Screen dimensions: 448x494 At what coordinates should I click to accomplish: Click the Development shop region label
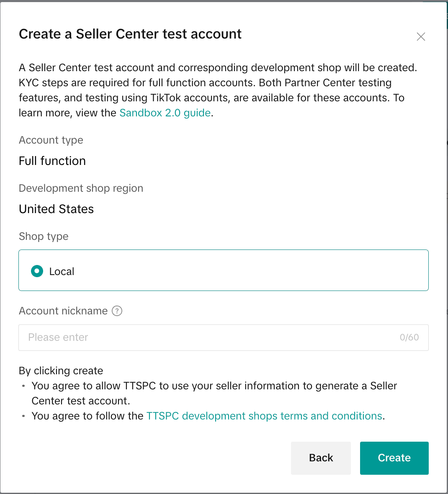coord(81,188)
